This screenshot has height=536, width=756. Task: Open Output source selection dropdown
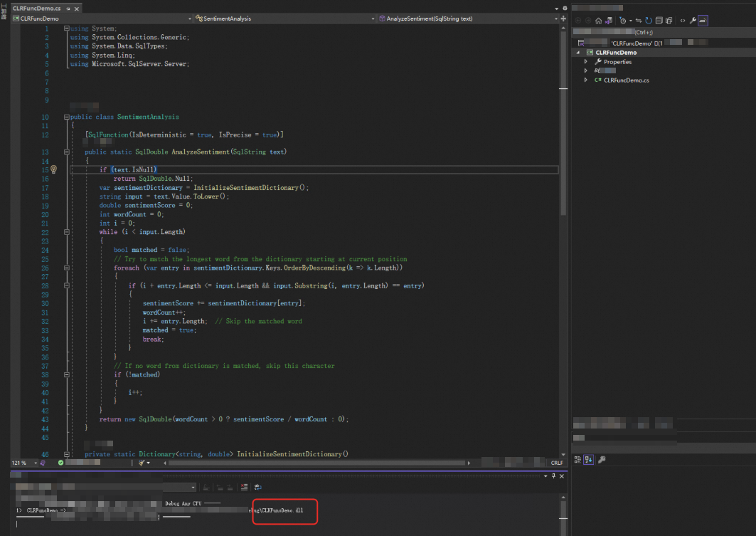[x=193, y=488]
